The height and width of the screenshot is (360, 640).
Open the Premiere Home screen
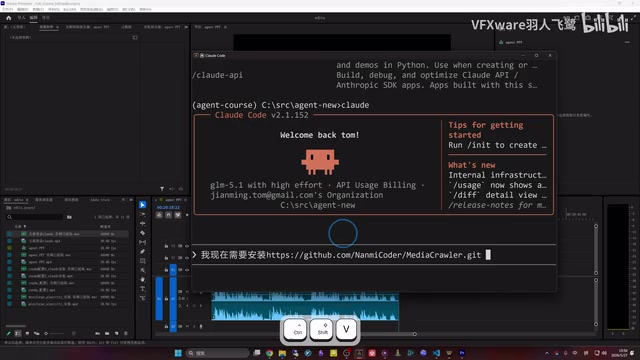tap(9, 18)
